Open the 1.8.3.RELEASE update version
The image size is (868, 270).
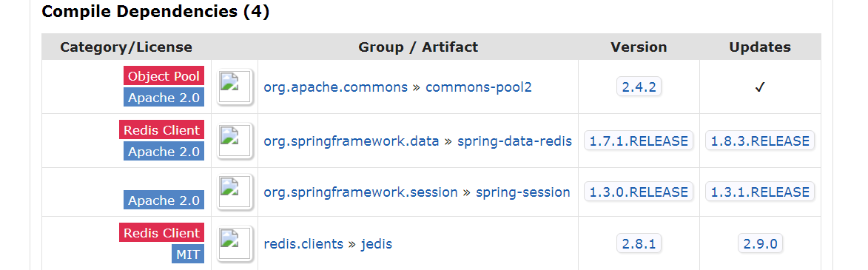tap(760, 141)
